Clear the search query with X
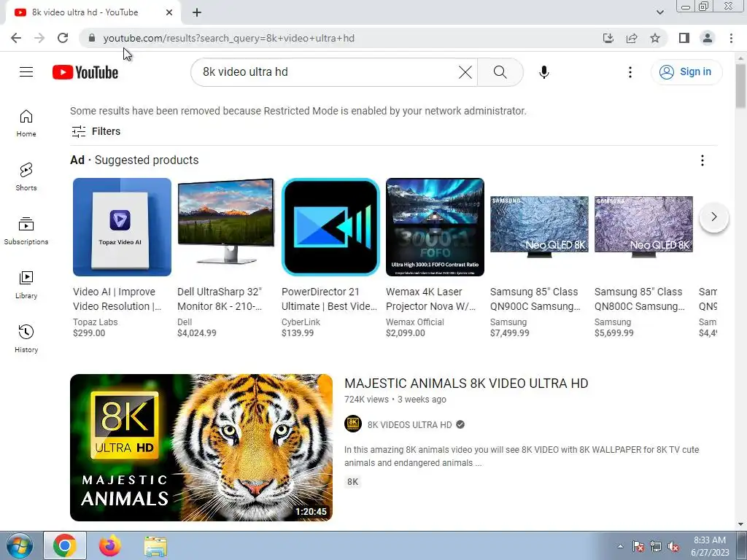 pos(465,72)
